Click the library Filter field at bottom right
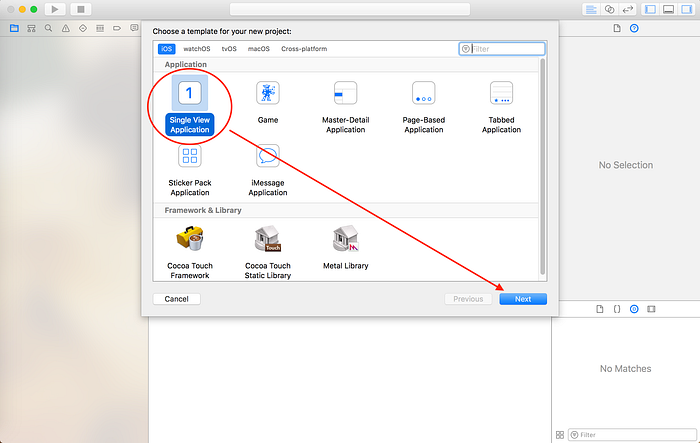Screen dimensions: 700x443 (632, 435)
